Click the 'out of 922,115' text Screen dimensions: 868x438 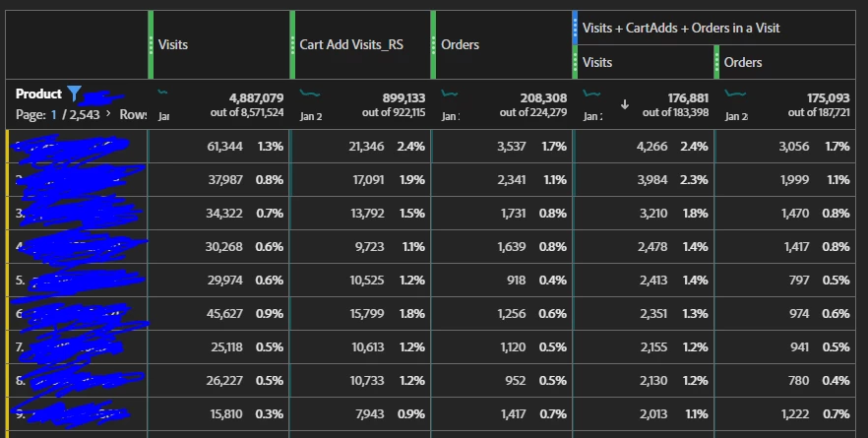pos(394,113)
